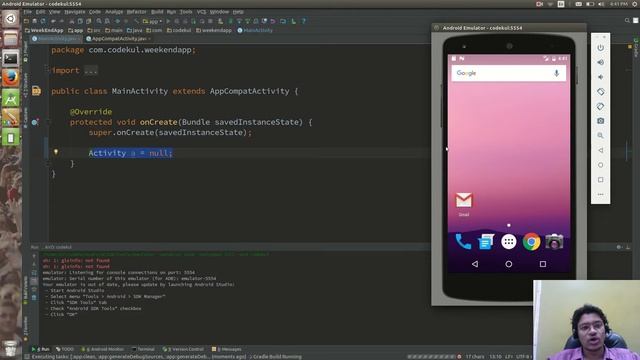
Task: Toggle the Gradle side tool window
Action: pos(636,47)
